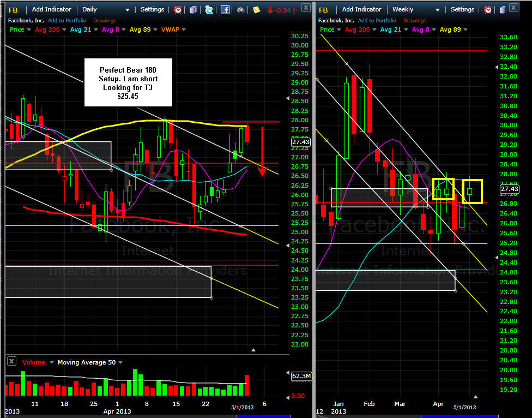Image resolution: width=532 pixels, height=418 pixels.
Task: Share via the Twitter bird icon
Action: (x=209, y=10)
